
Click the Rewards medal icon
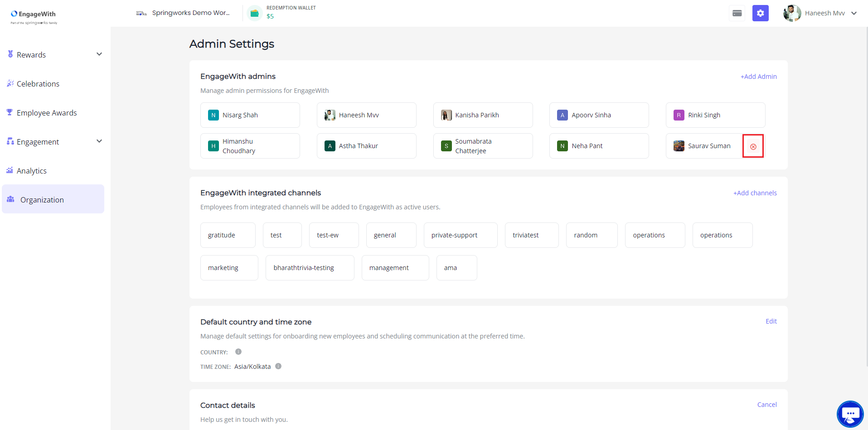(10, 54)
